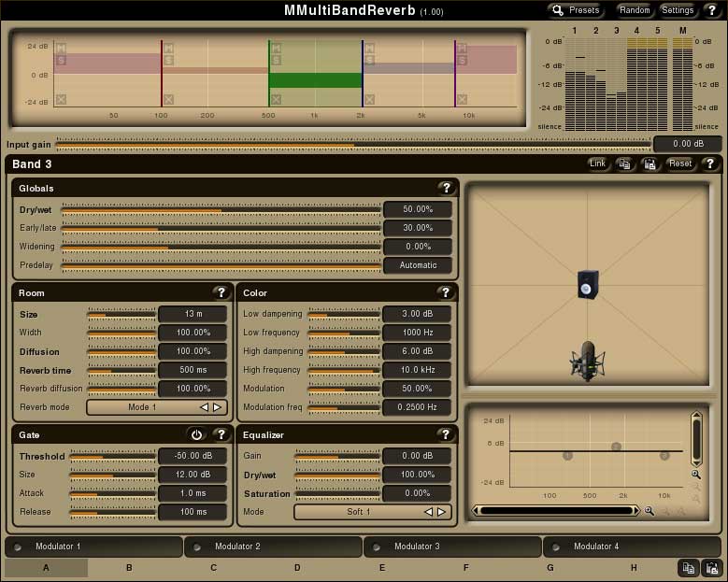Click the microphone icon in room view
728x582 pixels.
pos(588,362)
